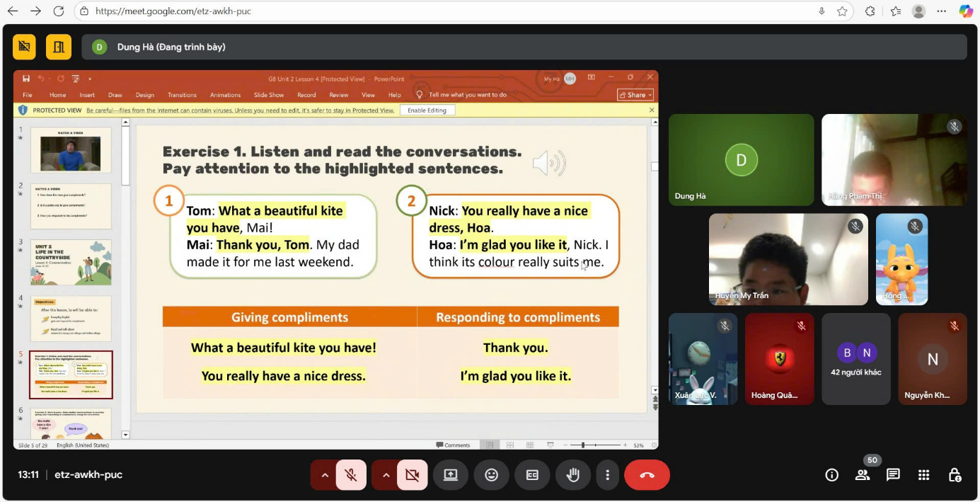Click the PowerPoint zoom slider
Image resolution: width=980 pixels, height=502 pixels.
click(x=582, y=445)
